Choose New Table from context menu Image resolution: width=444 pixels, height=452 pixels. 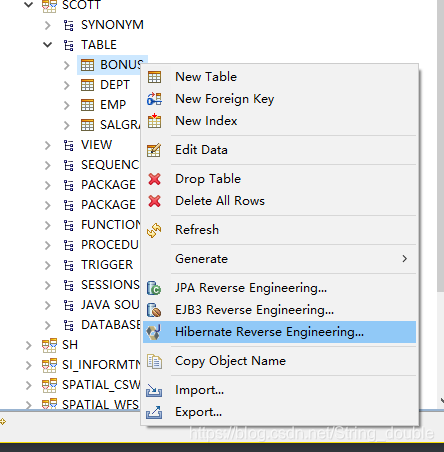[x=279, y=77]
